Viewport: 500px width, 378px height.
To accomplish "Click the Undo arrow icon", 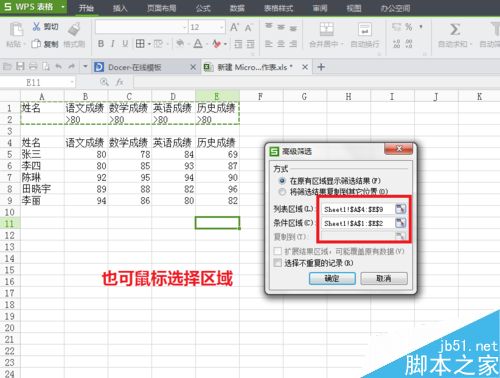I will [59, 67].
